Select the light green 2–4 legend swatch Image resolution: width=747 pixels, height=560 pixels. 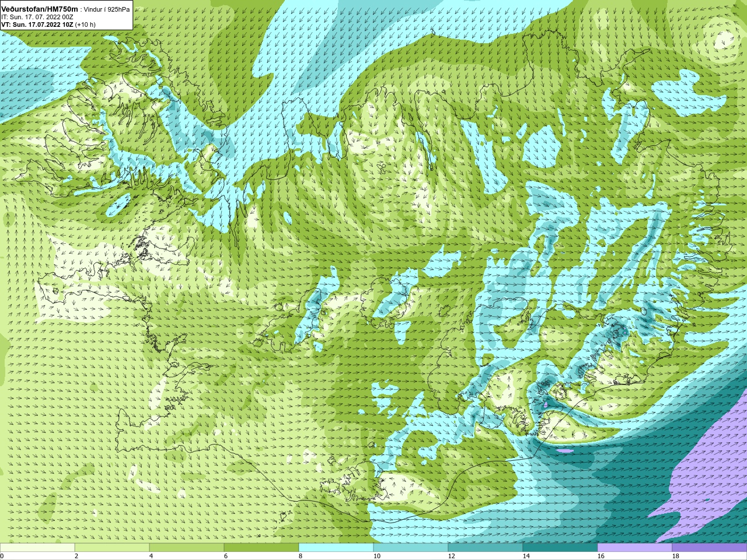[112, 548]
